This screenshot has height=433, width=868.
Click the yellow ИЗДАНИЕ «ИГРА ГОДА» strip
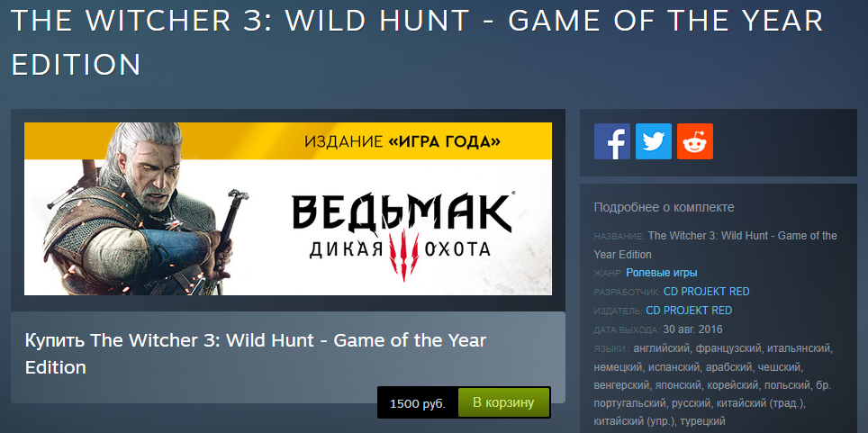coord(288,142)
